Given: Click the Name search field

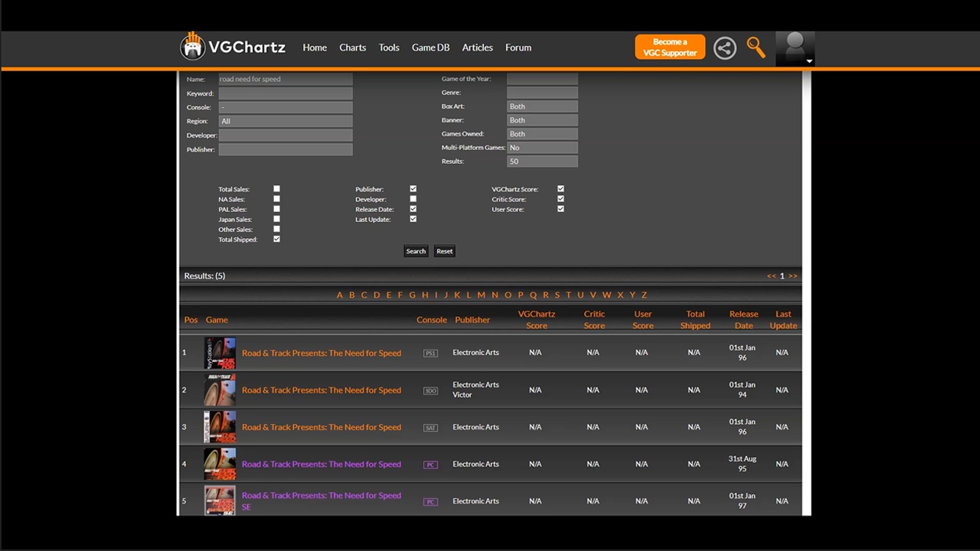Looking at the screenshot, I should point(286,79).
